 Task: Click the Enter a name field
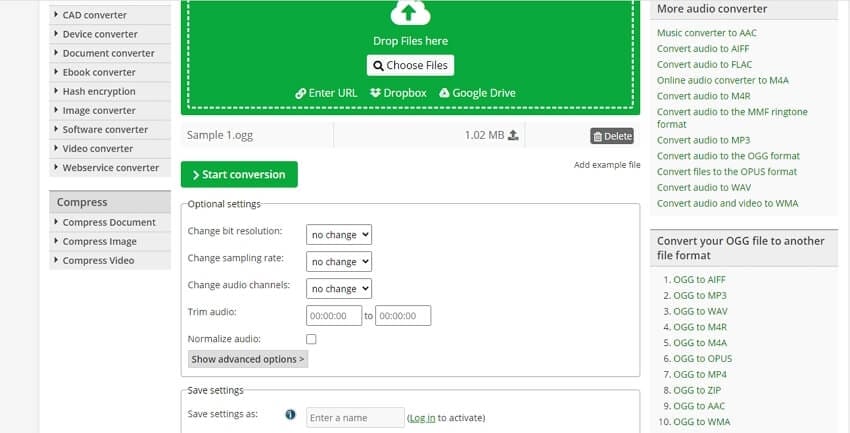356,418
